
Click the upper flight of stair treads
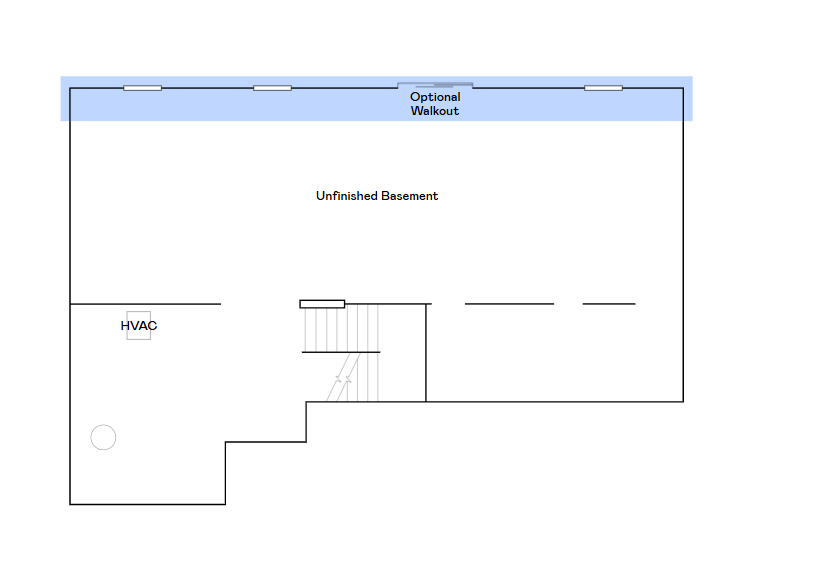pyautogui.click(x=340, y=327)
